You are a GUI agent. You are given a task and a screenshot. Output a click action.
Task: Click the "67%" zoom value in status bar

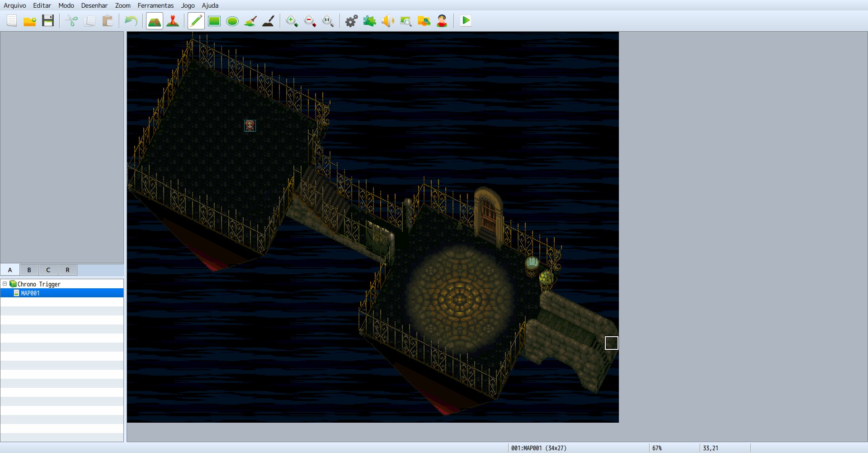coord(657,448)
